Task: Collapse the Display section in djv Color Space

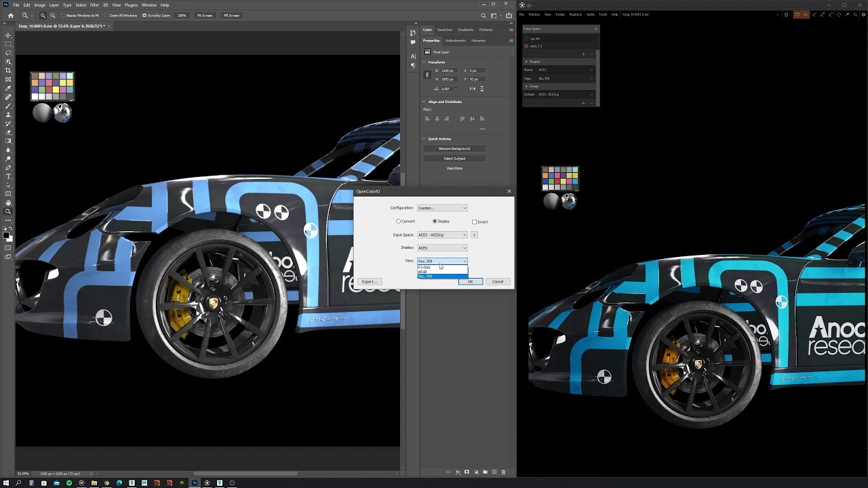Action: (x=526, y=62)
